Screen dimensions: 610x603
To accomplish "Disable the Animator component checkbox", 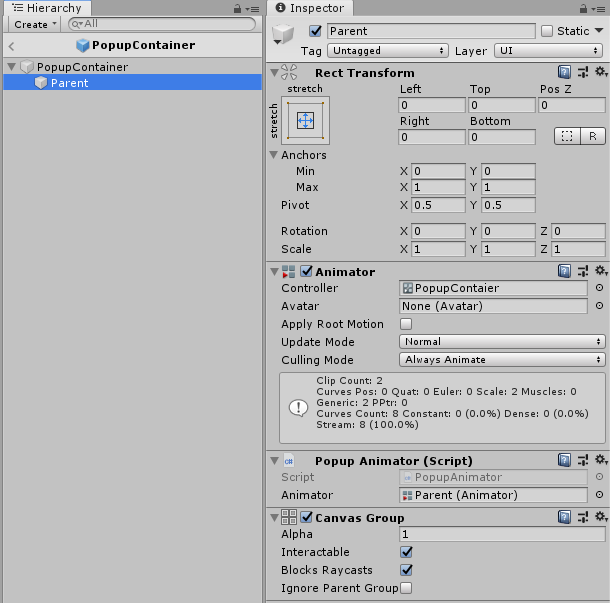I will pos(307,271).
